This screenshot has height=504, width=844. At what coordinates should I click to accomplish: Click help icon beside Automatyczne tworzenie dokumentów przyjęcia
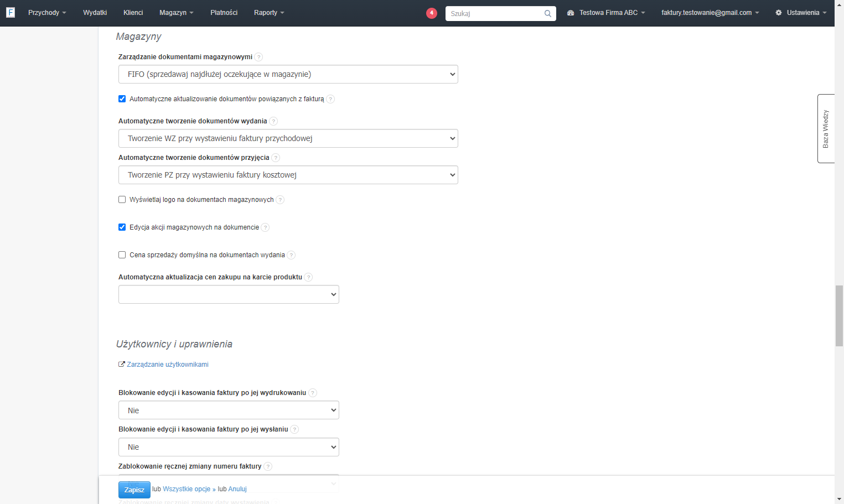pos(276,158)
